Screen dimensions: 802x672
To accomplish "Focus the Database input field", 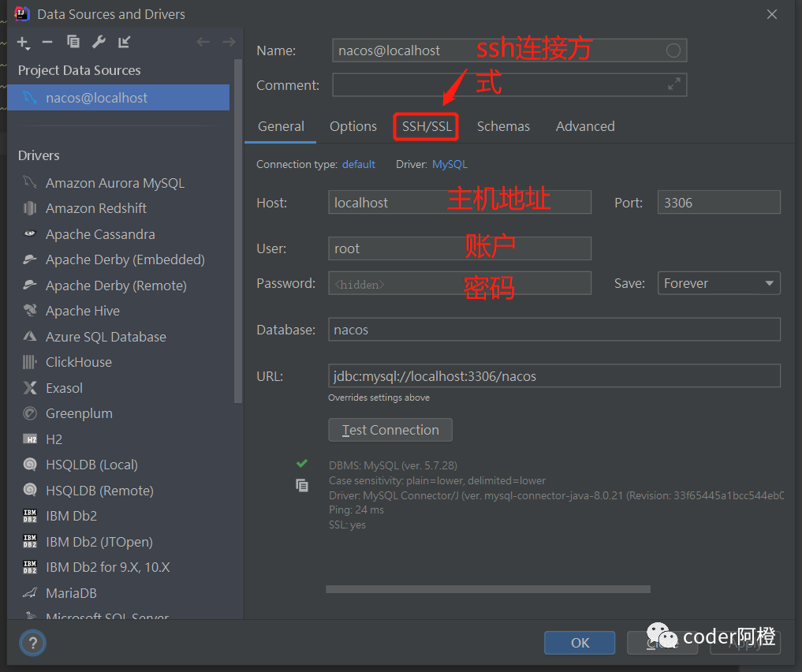I will 554,330.
